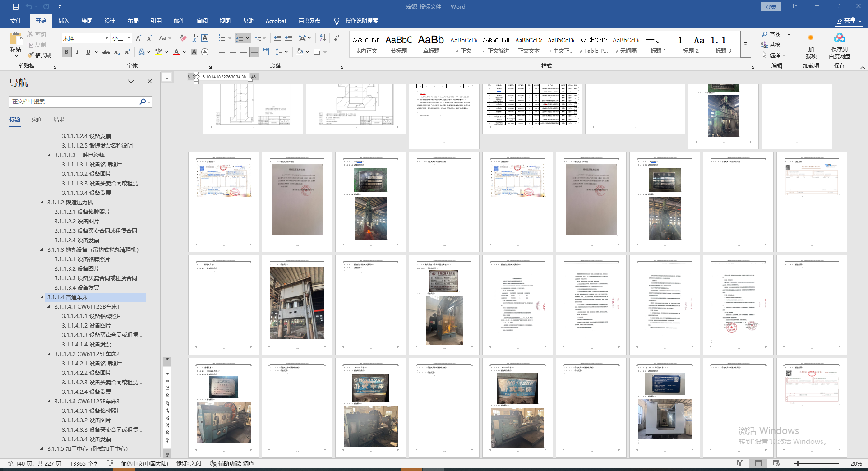Apply strikethrough (abc) formatting

(x=106, y=52)
